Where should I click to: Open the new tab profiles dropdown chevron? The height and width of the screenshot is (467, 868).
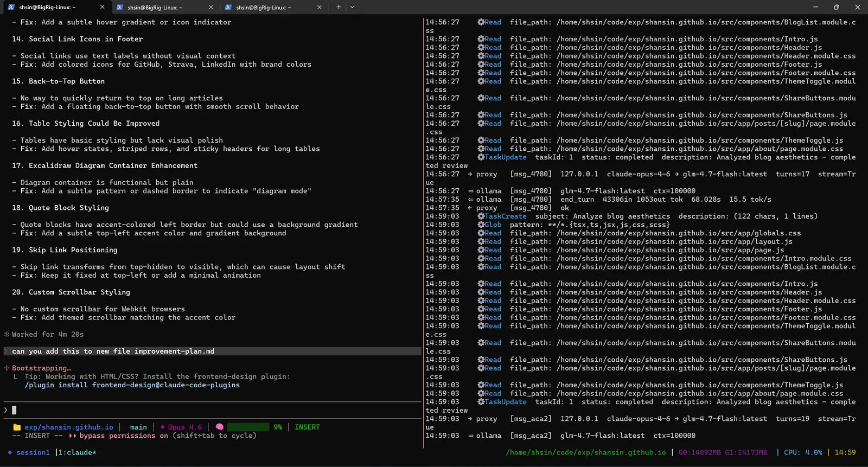pyautogui.click(x=352, y=7)
